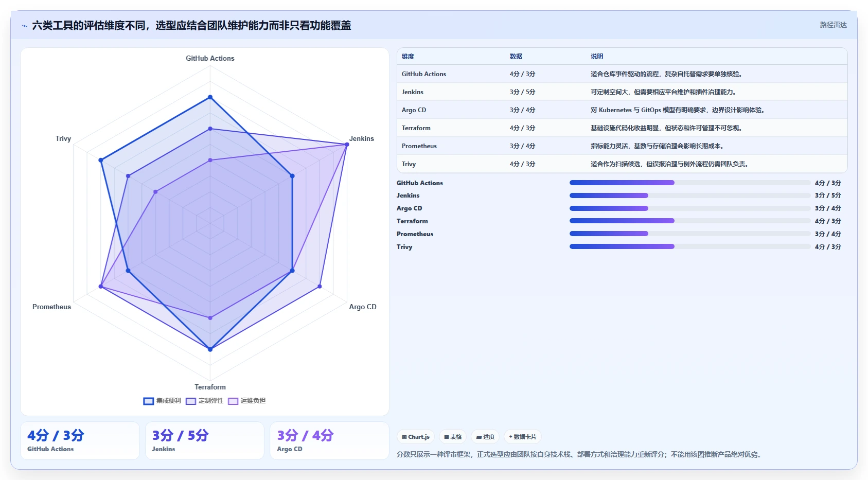Click the Prometheus progress bar

[x=690, y=234]
